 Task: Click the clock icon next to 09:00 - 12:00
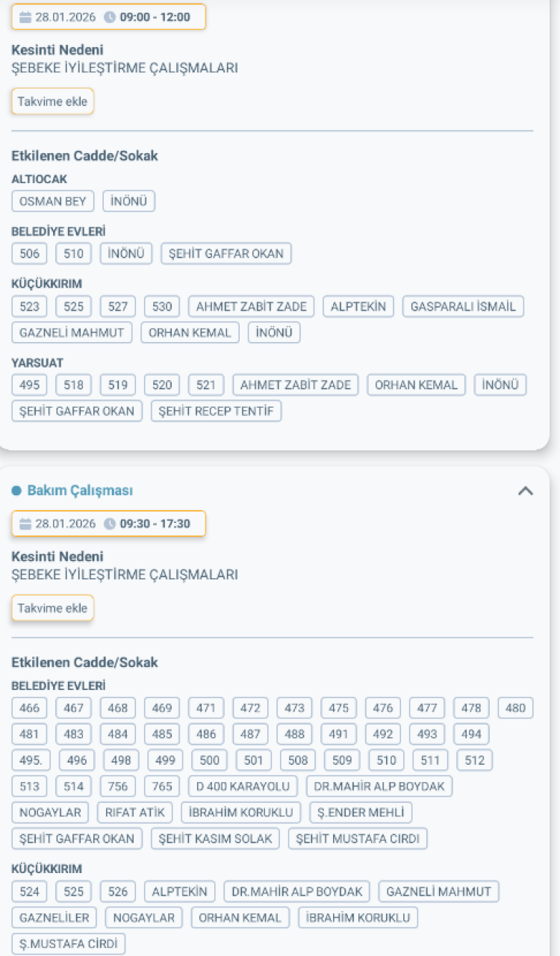(110, 17)
